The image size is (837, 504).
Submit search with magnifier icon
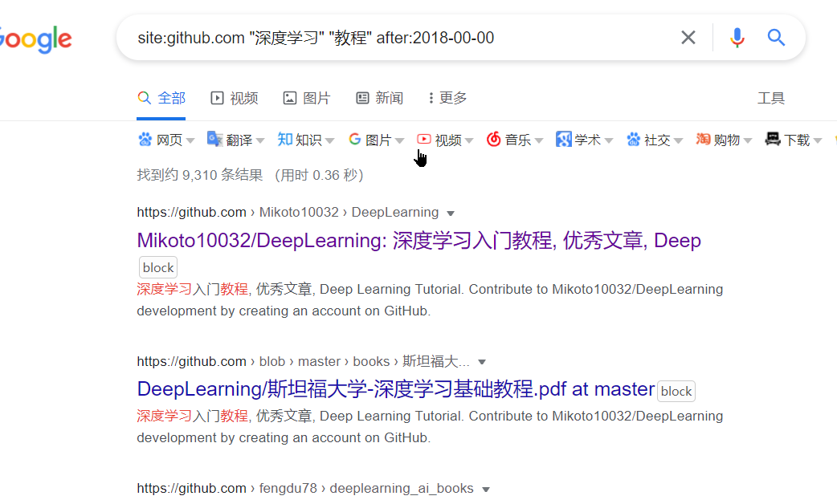click(x=776, y=38)
